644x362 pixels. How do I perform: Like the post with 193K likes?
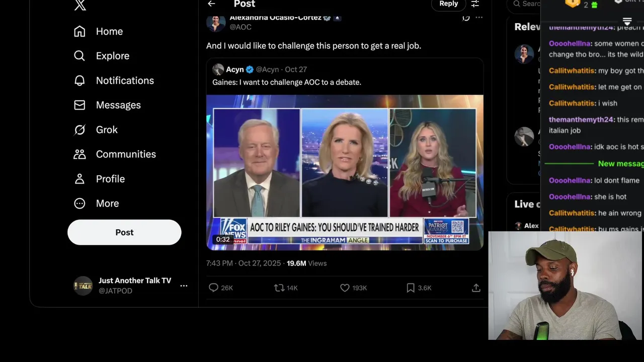pos(345,288)
